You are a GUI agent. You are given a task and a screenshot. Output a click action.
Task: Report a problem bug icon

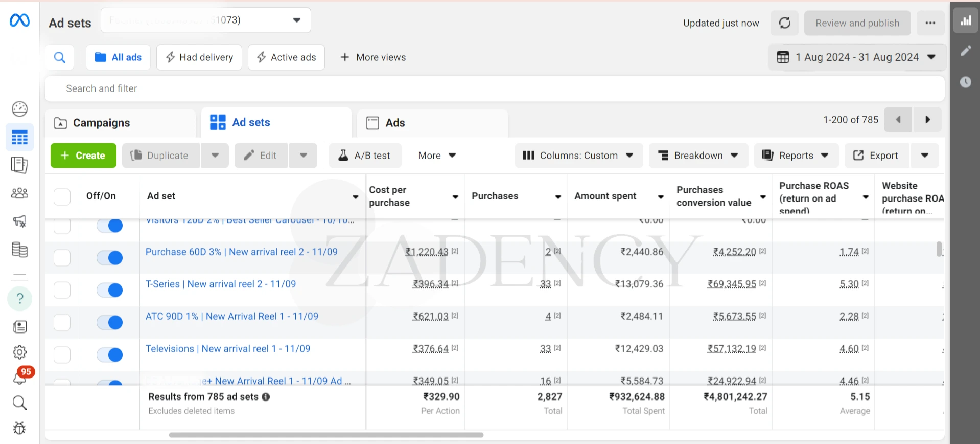click(19, 428)
